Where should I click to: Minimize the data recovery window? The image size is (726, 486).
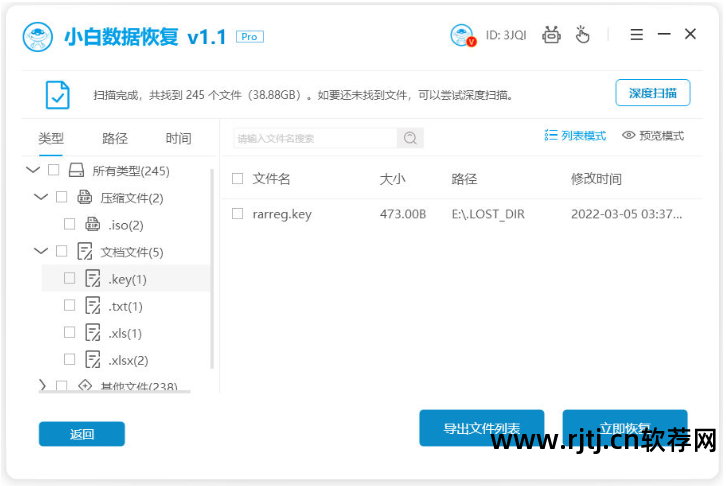click(x=664, y=34)
